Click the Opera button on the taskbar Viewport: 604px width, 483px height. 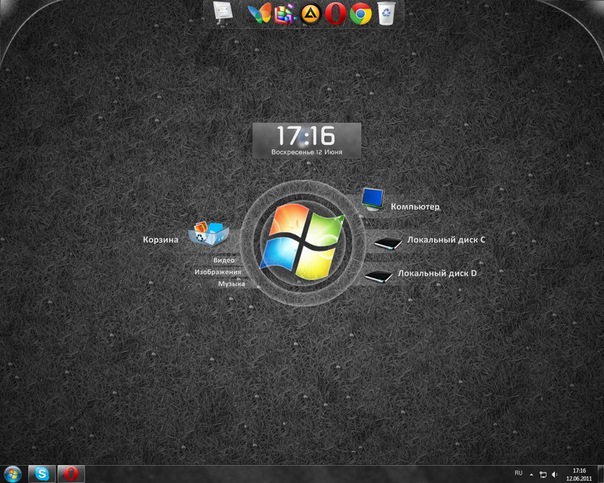tap(70, 472)
